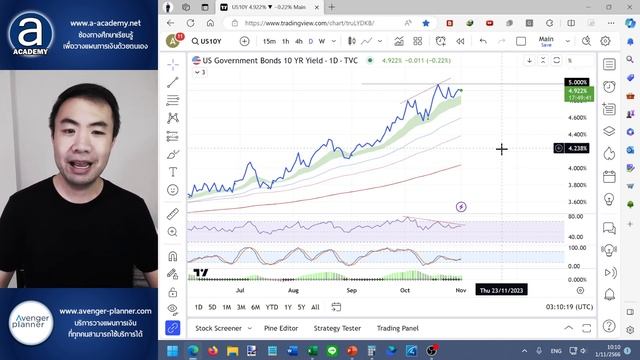Select the ruler measure tool
The height and width of the screenshot is (360, 640).
pos(173,214)
